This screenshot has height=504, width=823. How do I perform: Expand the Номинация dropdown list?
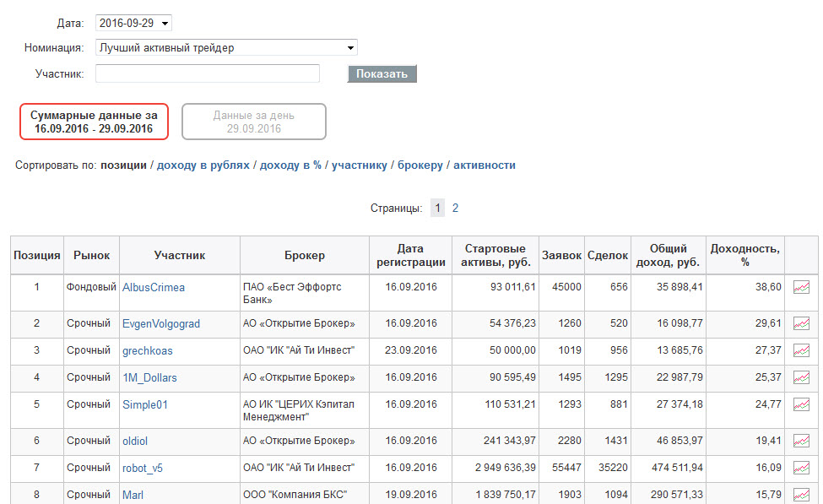pyautogui.click(x=226, y=48)
